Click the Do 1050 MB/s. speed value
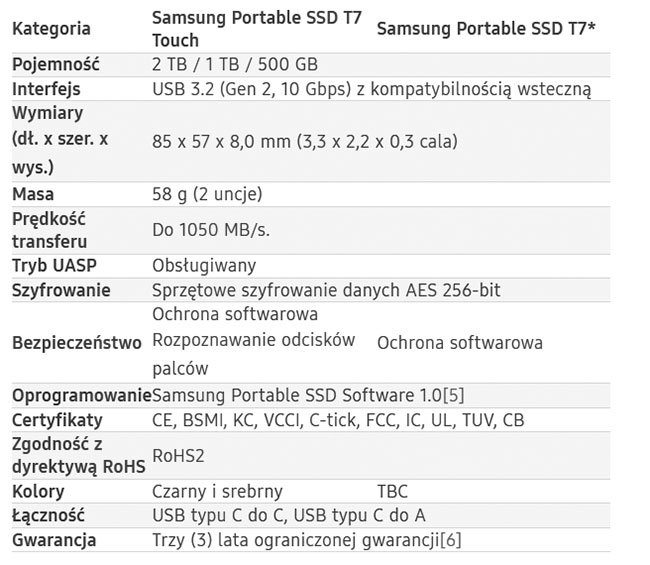This screenshot has width=650, height=565. pyautogui.click(x=211, y=230)
